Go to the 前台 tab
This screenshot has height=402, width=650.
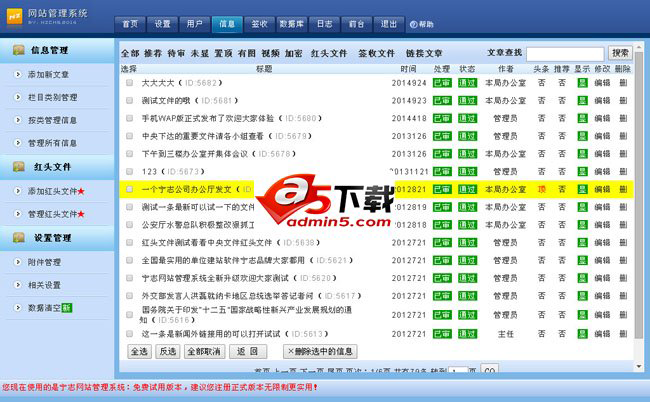[x=357, y=24]
